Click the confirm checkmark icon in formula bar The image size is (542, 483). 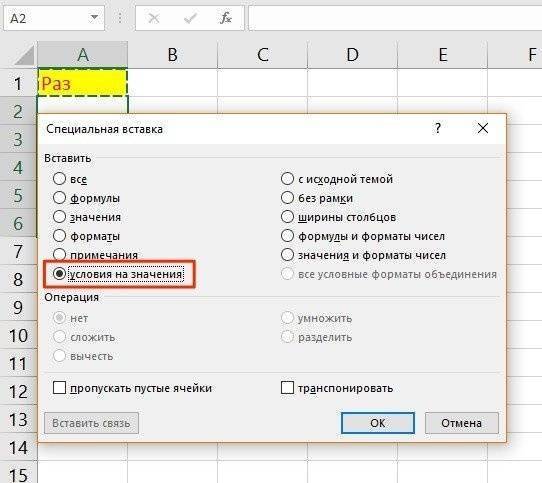click(x=190, y=18)
